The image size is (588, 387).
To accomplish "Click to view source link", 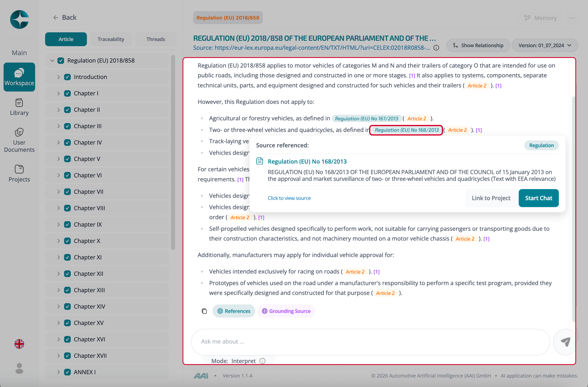I will (289, 198).
